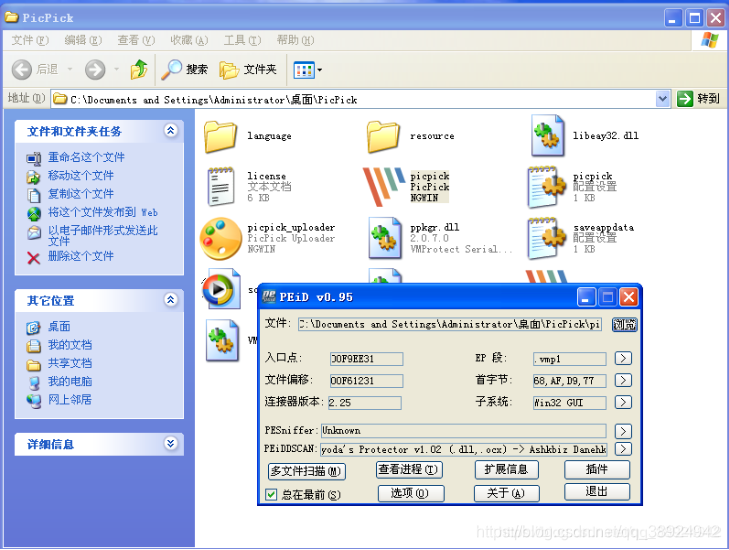Click arrow button beside PEiDDSCAN result
729x550 pixels.
pos(623,449)
